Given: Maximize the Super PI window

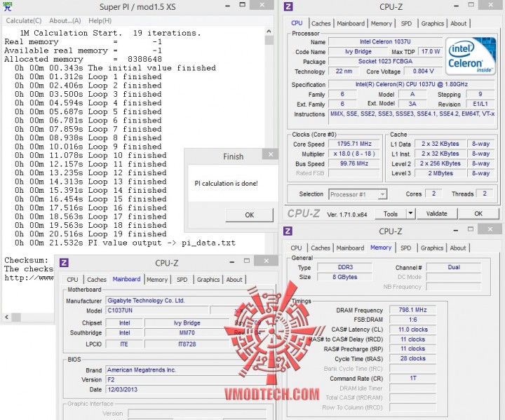Looking at the screenshot, I should 243,5.
